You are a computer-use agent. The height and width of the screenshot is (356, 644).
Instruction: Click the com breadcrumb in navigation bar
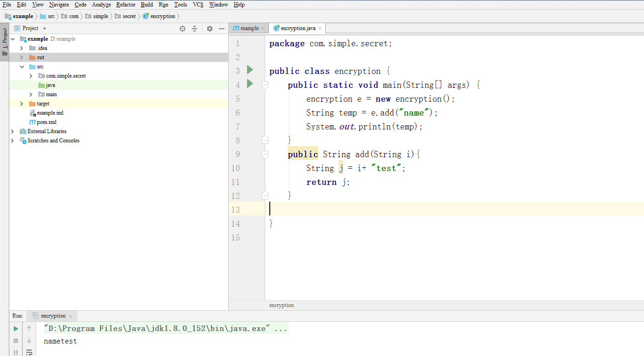[70, 16]
